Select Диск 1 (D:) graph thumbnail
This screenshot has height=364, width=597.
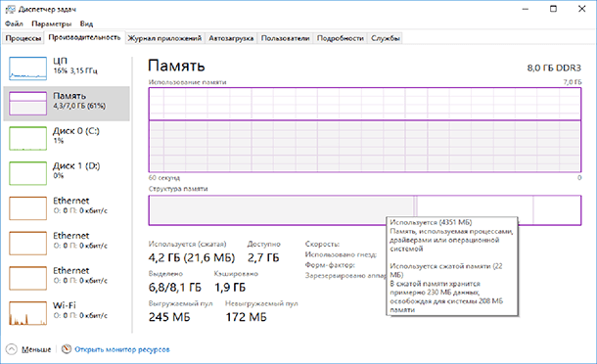point(27,173)
